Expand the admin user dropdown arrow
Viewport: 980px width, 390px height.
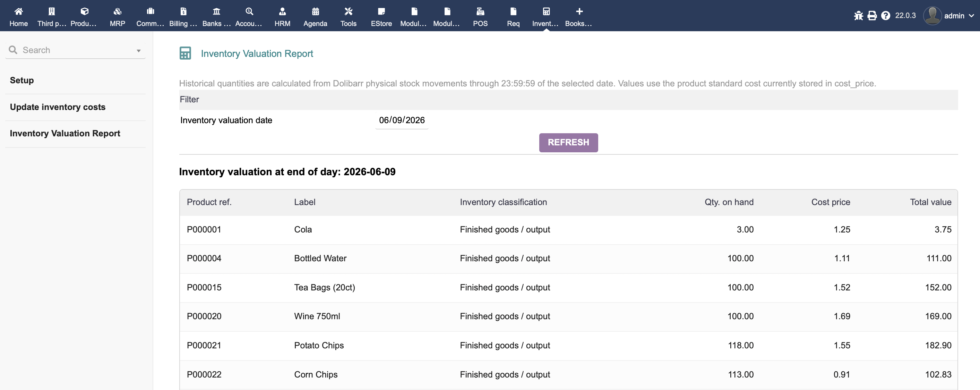971,16
